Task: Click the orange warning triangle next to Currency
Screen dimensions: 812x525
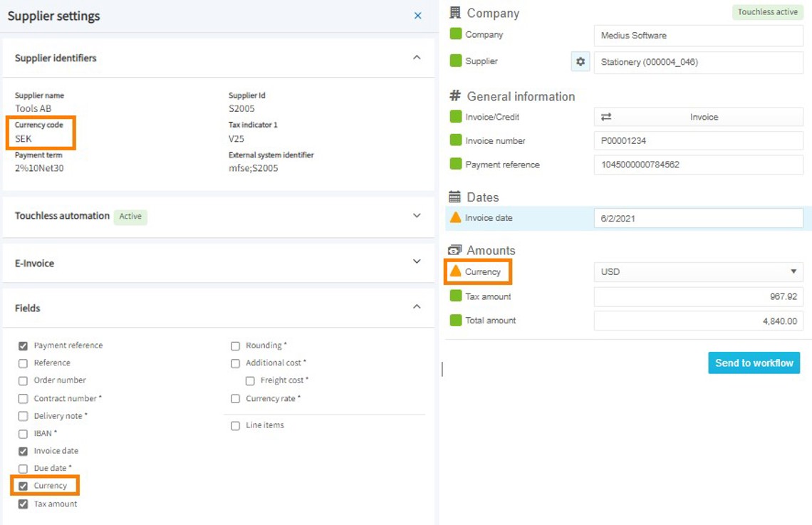Action: pyautogui.click(x=456, y=271)
